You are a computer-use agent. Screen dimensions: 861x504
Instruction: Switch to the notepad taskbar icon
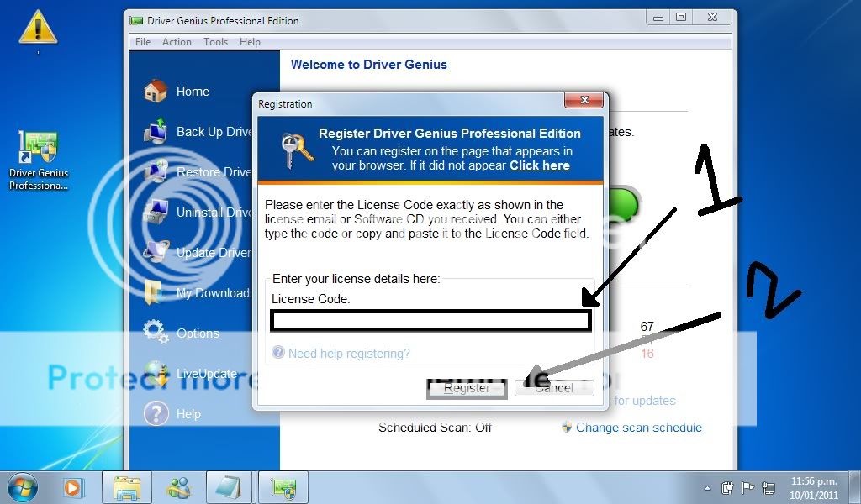click(229, 487)
